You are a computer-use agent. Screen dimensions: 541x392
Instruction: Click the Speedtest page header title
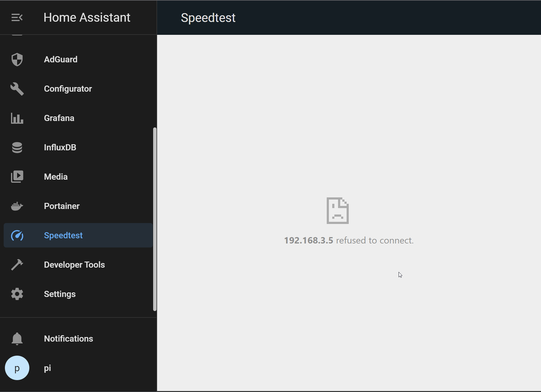(208, 18)
